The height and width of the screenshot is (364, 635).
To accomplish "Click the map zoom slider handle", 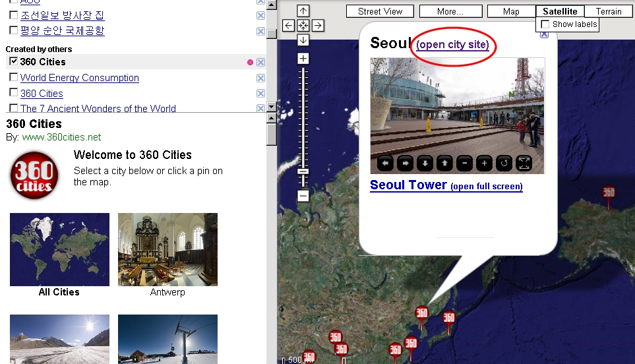I will pyautogui.click(x=303, y=171).
